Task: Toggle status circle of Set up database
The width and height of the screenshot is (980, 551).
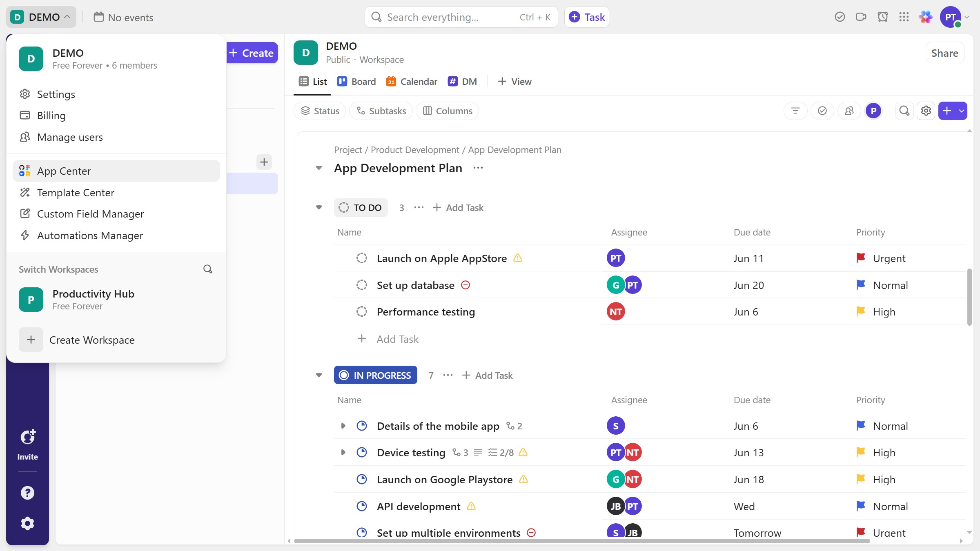Action: pyautogui.click(x=361, y=285)
